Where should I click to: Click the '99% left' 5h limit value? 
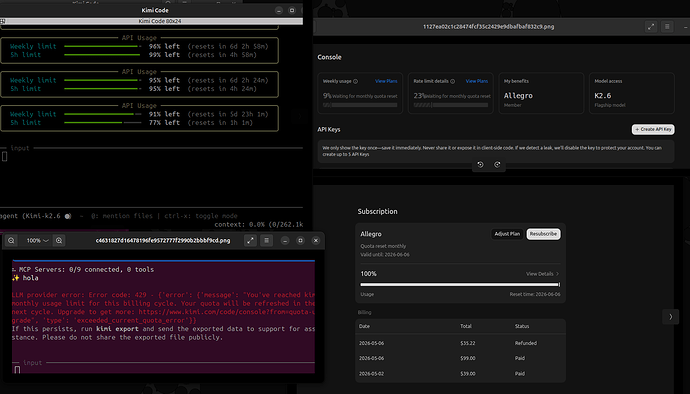[x=164, y=55]
